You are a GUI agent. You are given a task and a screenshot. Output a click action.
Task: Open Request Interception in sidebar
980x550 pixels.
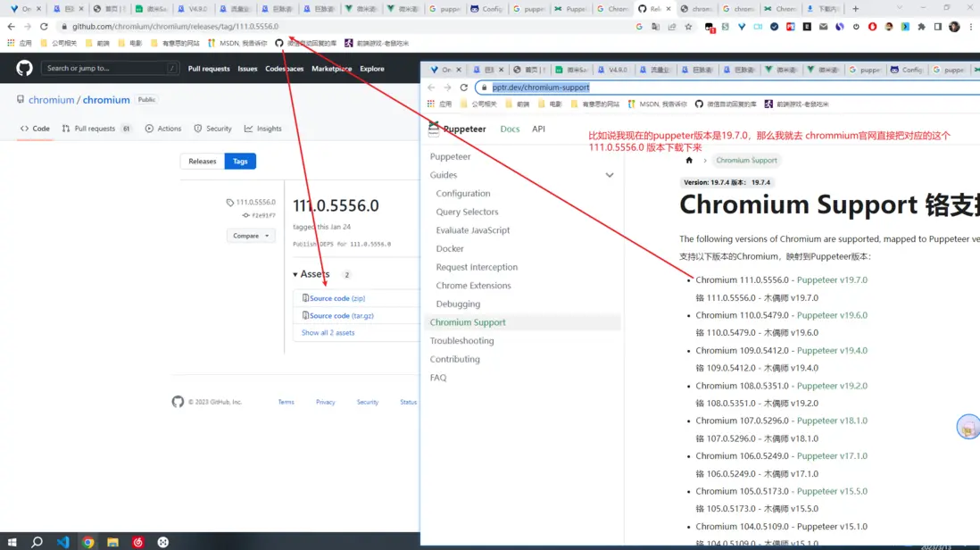(477, 267)
